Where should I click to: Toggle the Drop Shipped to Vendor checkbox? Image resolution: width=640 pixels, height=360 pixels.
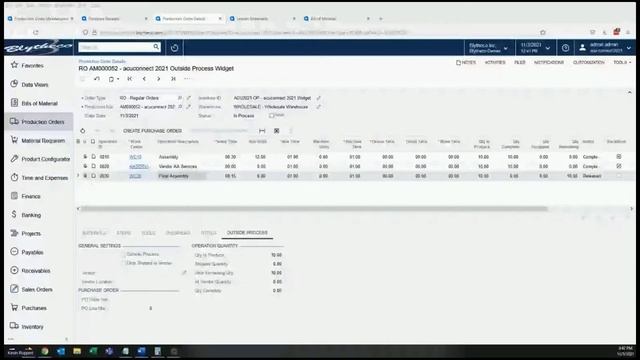click(123, 263)
